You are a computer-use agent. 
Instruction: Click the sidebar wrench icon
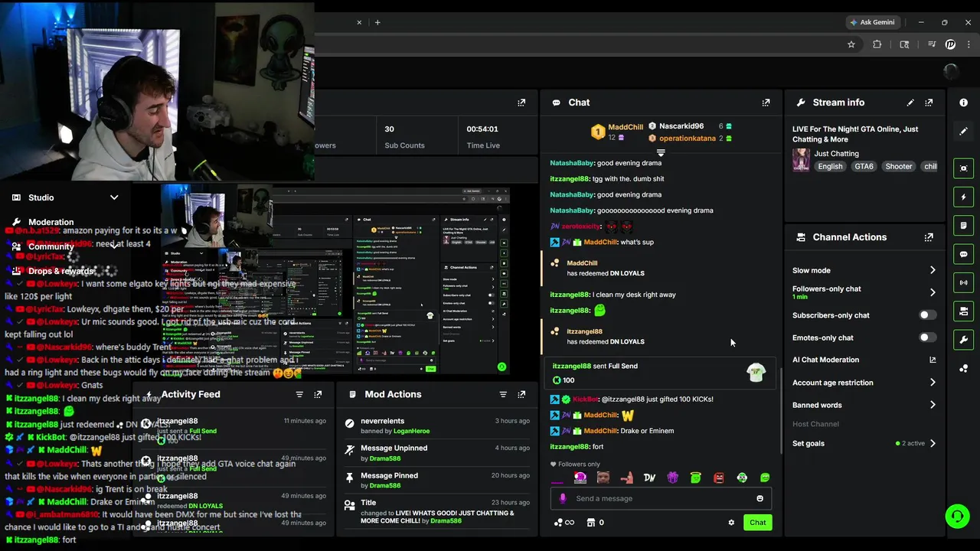[963, 340]
